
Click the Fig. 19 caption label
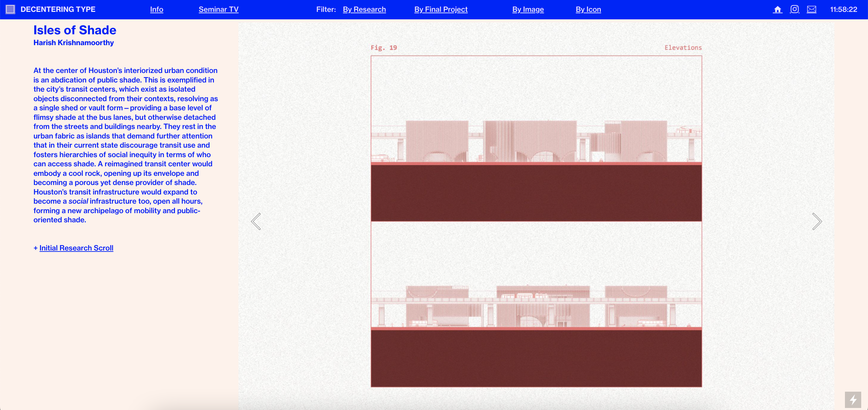[383, 48]
